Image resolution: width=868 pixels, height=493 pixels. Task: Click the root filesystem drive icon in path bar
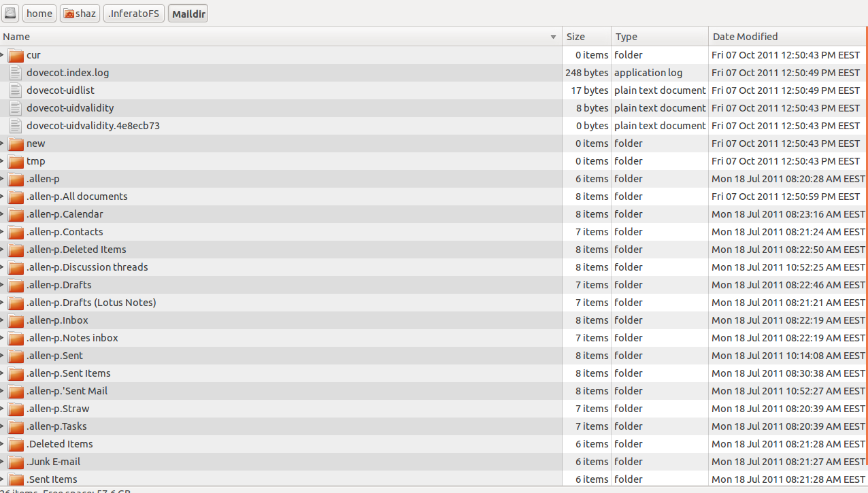point(10,14)
